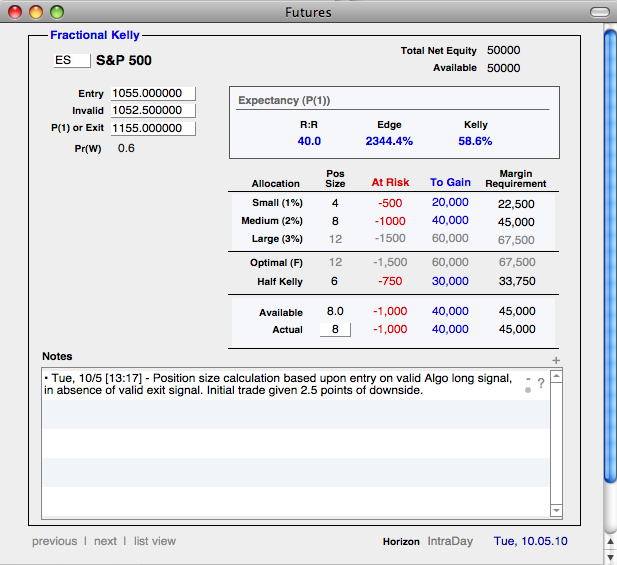
Task: Click the Pr(W) value 0.6
Action: point(126,148)
